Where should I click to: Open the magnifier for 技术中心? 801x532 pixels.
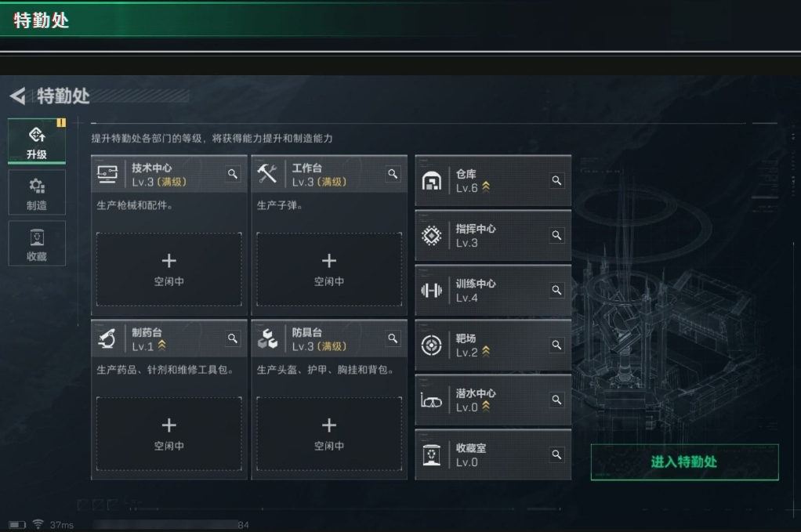[x=233, y=174]
